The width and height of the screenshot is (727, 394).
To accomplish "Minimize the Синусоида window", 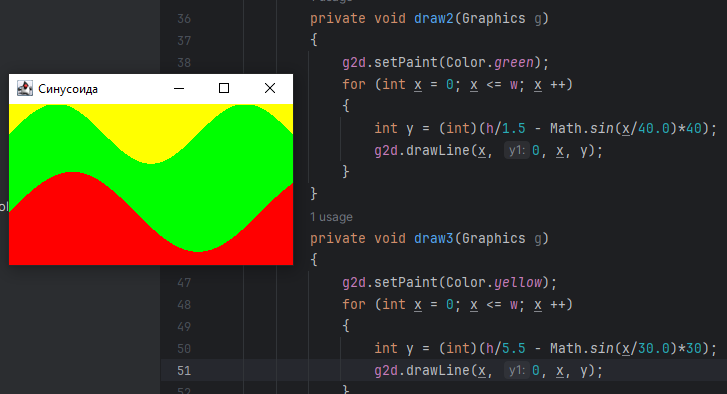I will (179, 88).
